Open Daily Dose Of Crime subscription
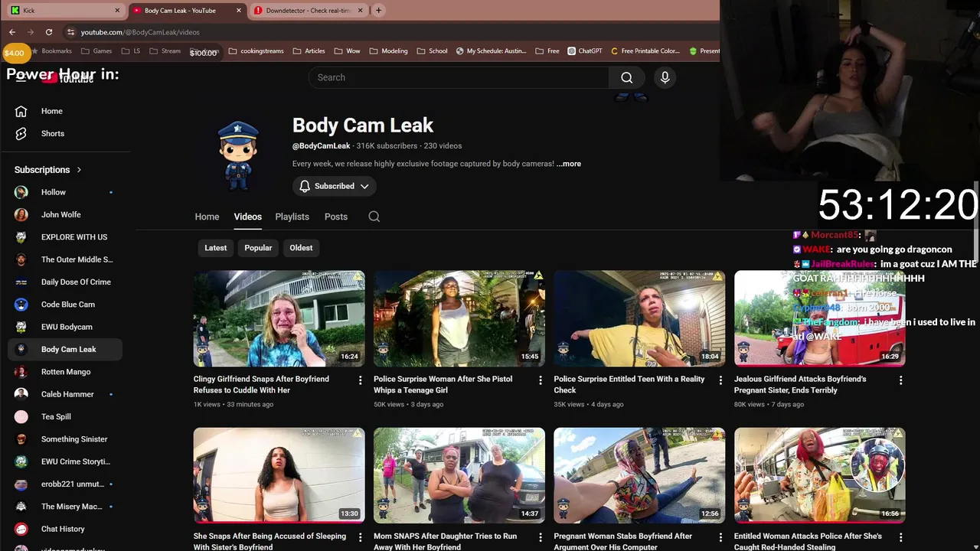 65,282
